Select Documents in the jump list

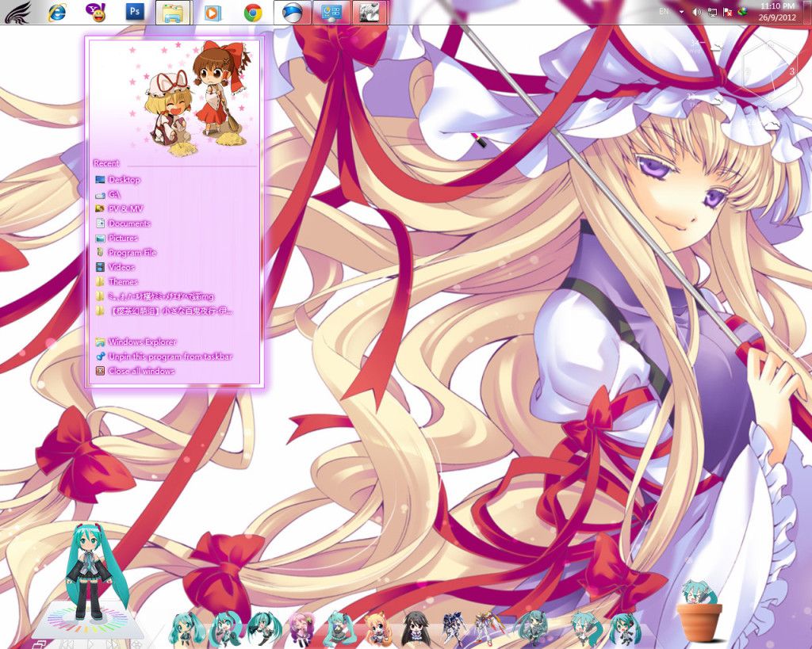point(128,223)
